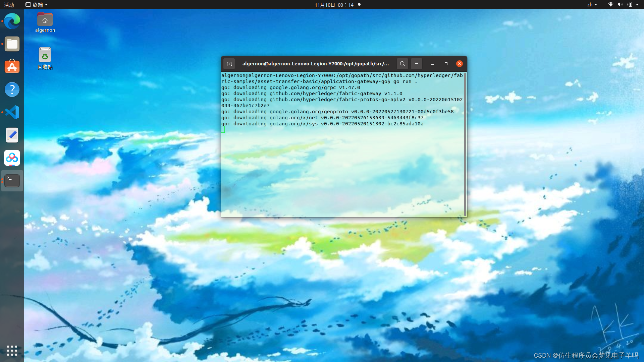Expand the zh input method dropdown
Viewport: 644px width, 362px height.
(x=592, y=5)
